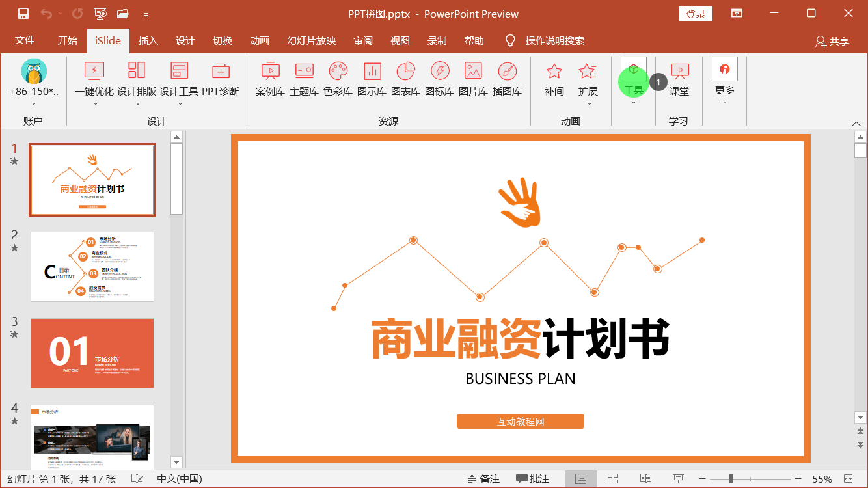Switch to the 设计 ribbon tab

point(185,40)
